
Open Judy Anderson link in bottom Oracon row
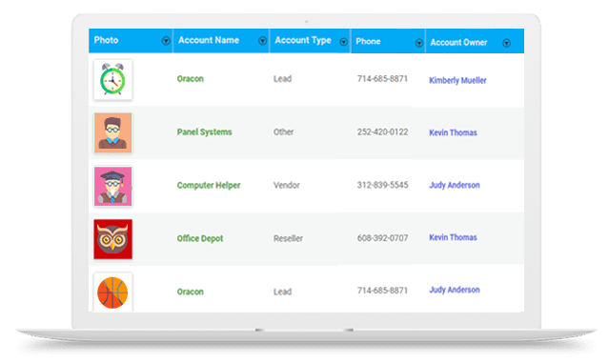click(x=455, y=290)
